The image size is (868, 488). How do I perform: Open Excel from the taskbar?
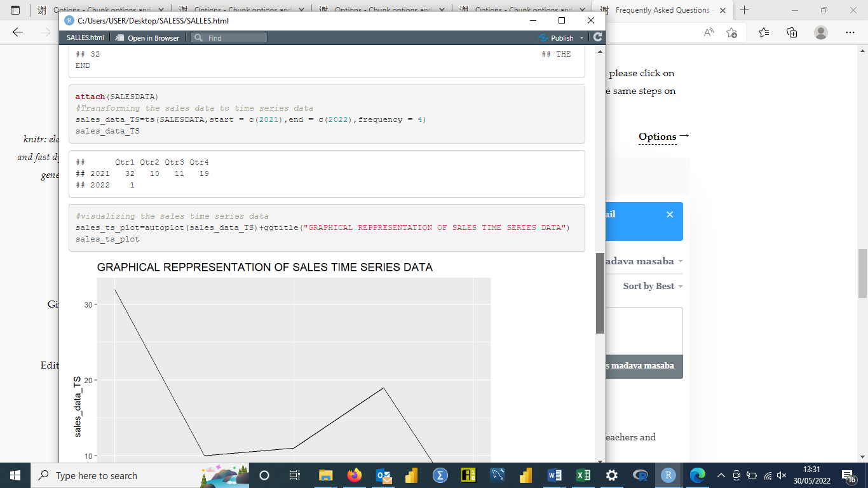tap(583, 475)
